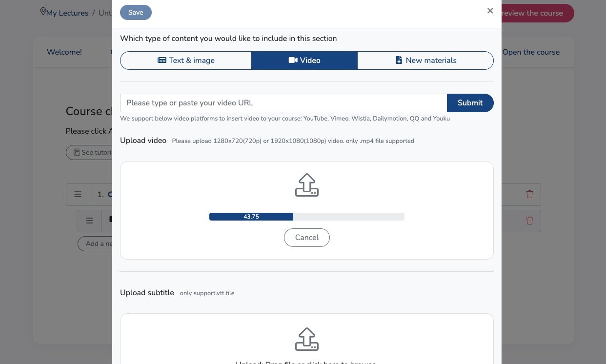
Task: Click the location pin icon beside My Lectures
Action: 43,12
